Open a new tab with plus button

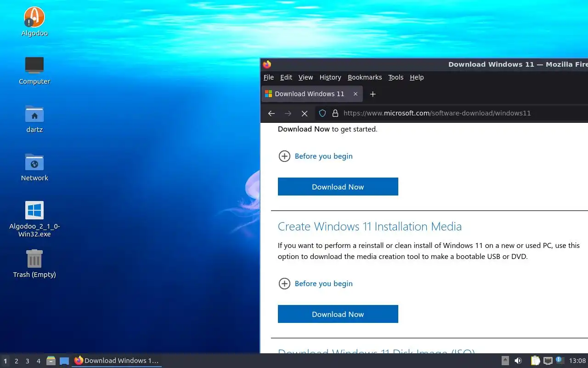[x=373, y=94]
